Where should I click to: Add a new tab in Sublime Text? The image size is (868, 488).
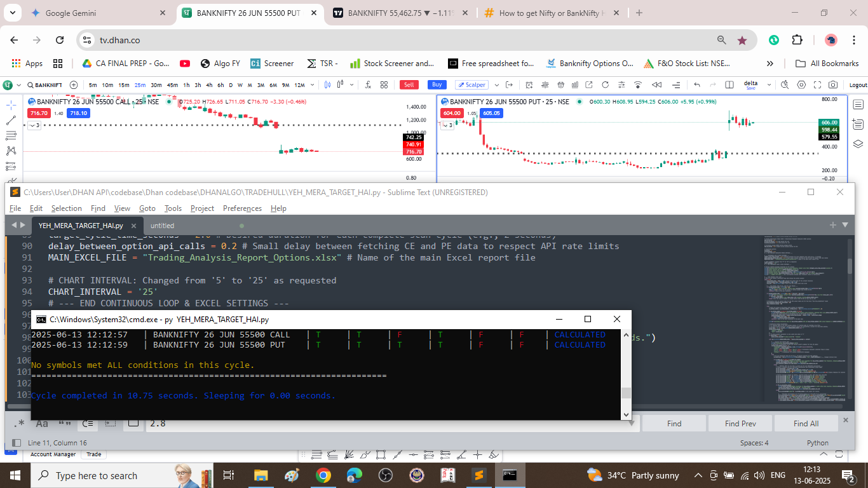pos(833,225)
